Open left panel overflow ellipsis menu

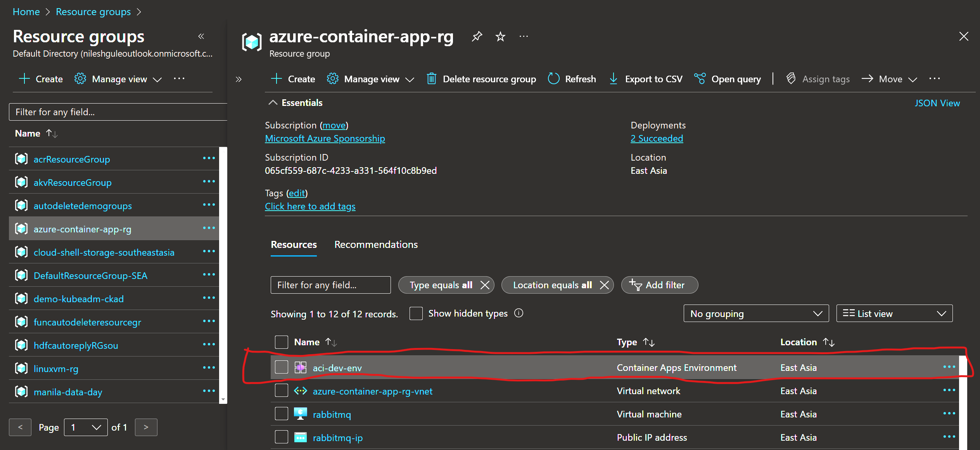pos(179,79)
